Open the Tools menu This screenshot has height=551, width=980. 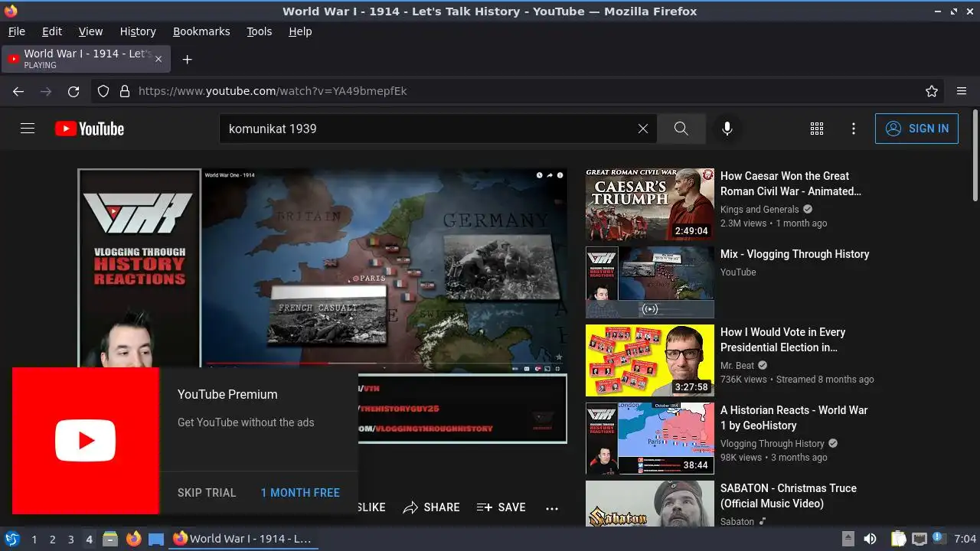[x=260, y=31]
